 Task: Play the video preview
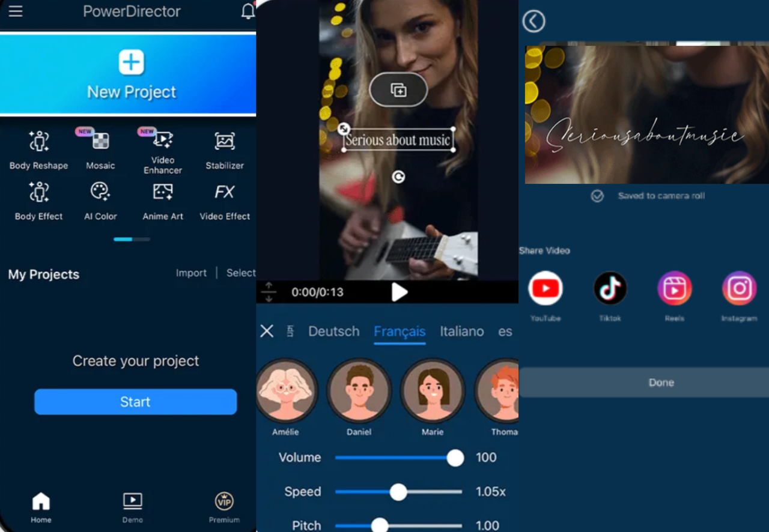point(398,292)
